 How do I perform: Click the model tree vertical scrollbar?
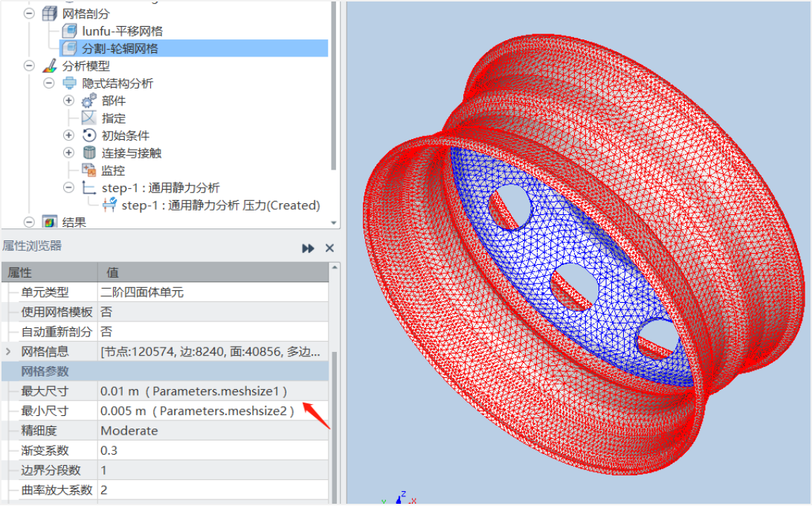(x=333, y=86)
